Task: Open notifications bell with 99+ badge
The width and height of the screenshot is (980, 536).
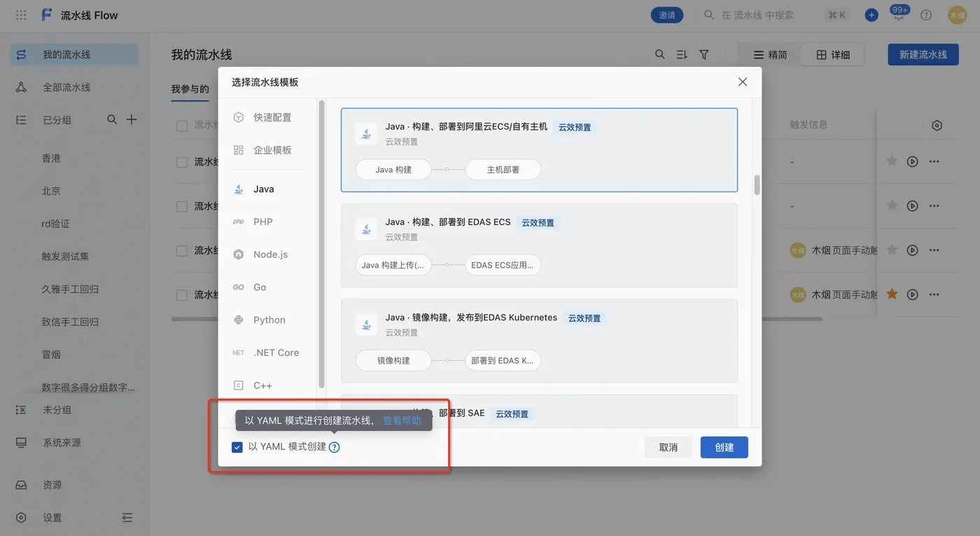Action: (899, 13)
